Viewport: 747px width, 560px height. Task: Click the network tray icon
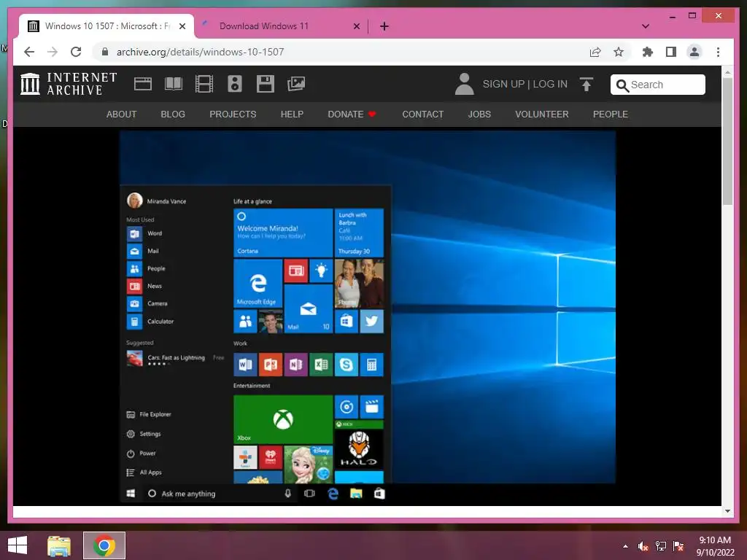coord(661,546)
